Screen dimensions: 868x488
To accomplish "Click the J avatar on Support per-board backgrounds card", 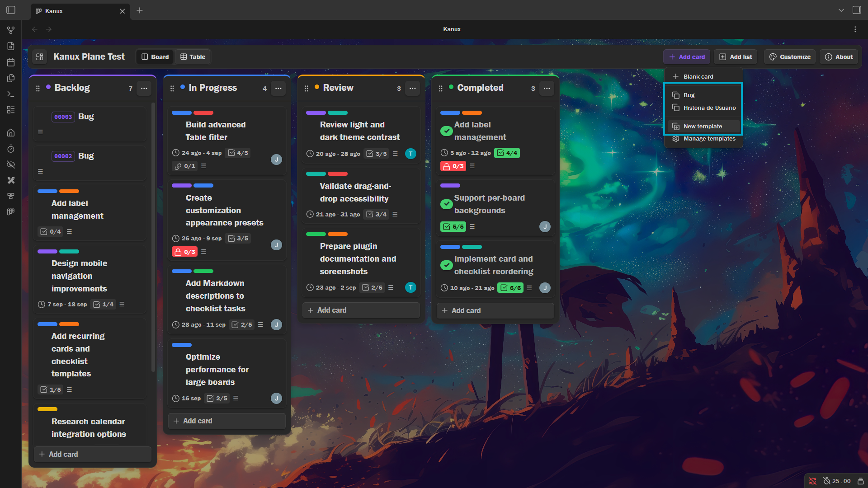I will [x=545, y=227].
